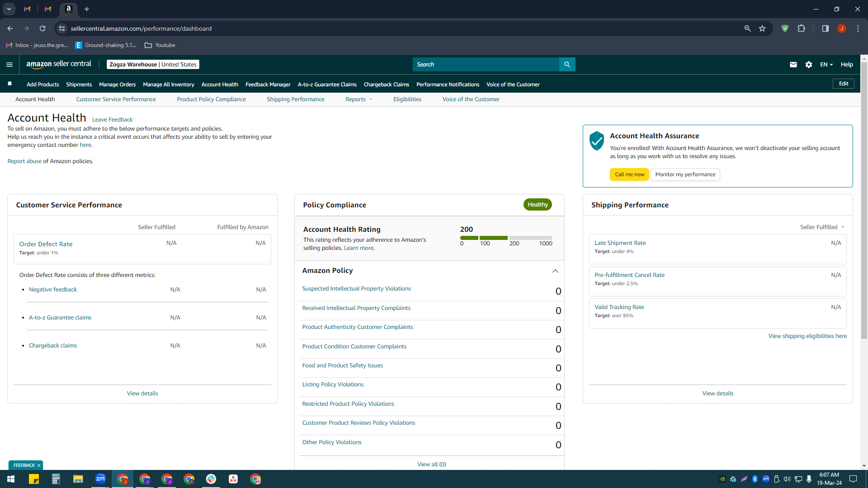
Task: Select Add Products in the top menu
Action: point(43,84)
